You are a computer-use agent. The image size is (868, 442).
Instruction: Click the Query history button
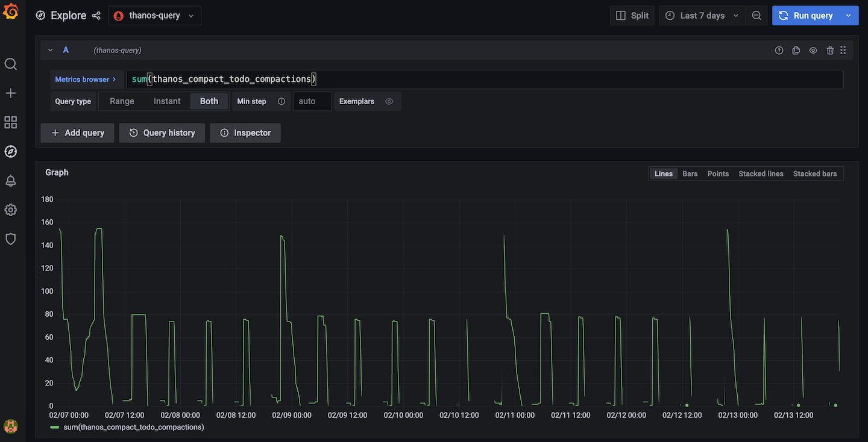162,132
